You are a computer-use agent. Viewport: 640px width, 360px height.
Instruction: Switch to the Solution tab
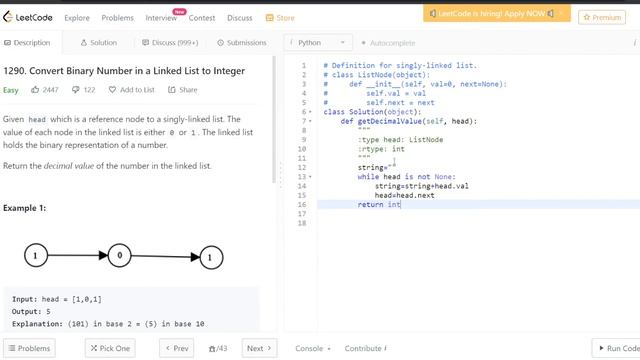tap(98, 42)
